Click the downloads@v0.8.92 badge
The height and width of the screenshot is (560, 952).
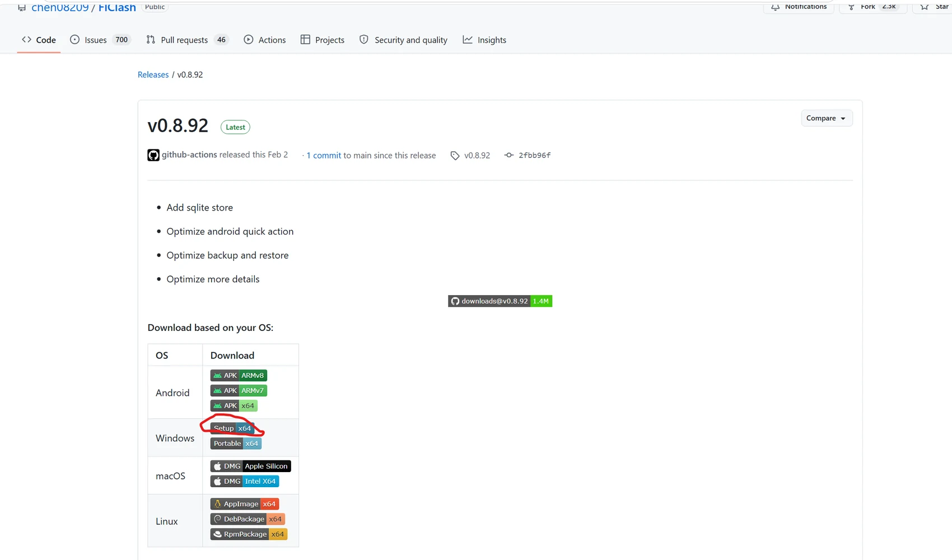[500, 301]
